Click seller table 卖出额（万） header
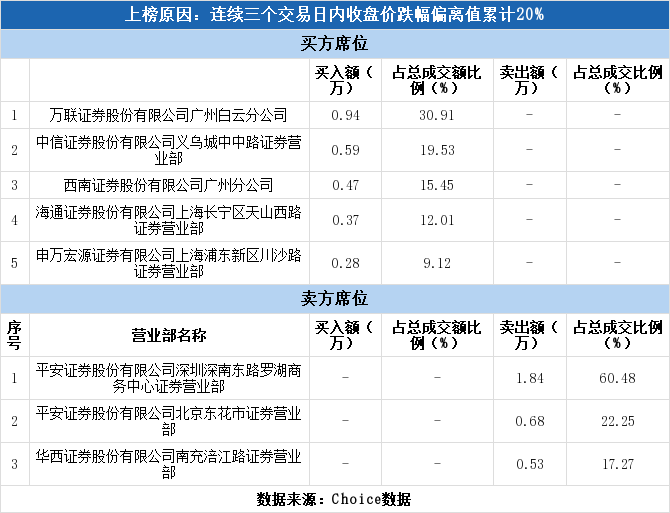This screenshot has height=513, width=670. 529,335
